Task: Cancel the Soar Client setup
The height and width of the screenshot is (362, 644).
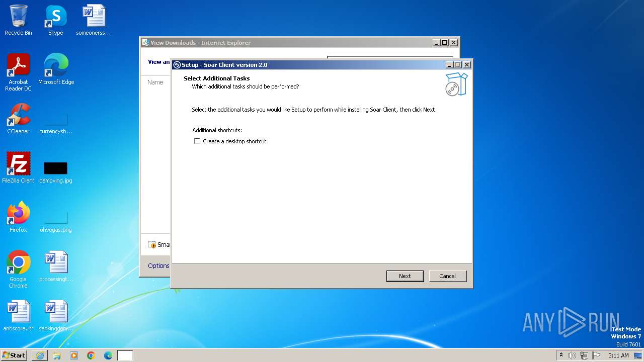Action: click(x=447, y=276)
